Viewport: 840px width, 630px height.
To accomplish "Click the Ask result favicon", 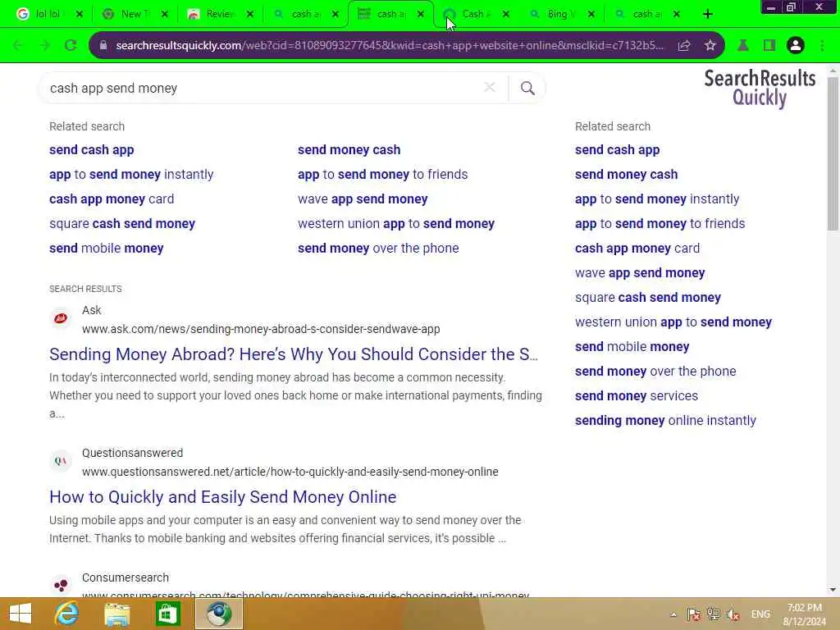I will (61, 318).
